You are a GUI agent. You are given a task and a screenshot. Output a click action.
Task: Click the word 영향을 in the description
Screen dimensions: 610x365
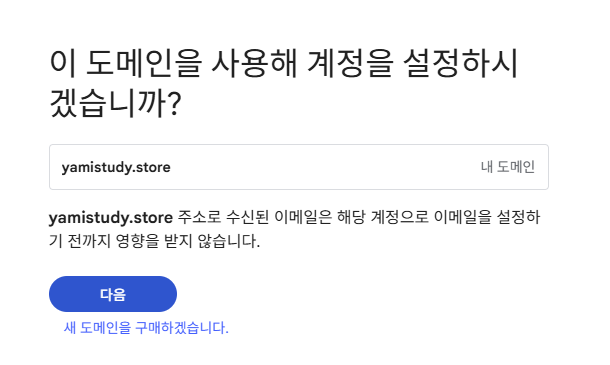[138, 241]
